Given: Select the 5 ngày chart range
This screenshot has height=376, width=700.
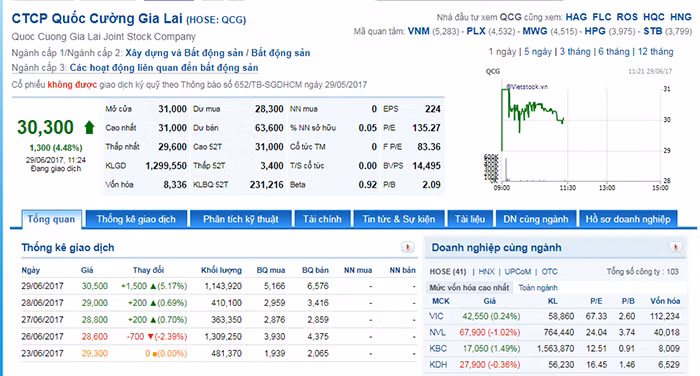Looking at the screenshot, I should point(538,52).
